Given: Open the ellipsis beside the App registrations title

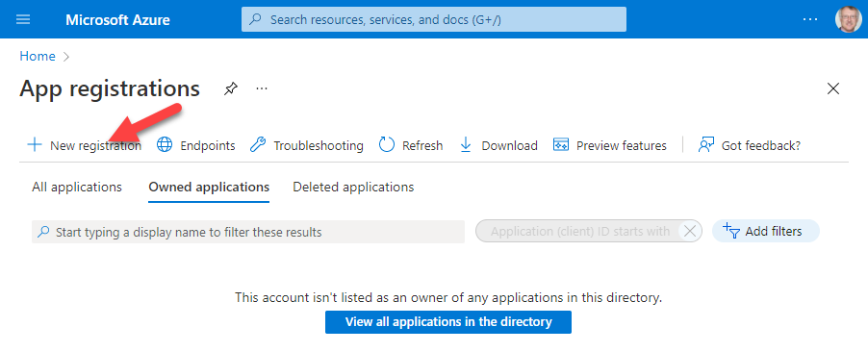Looking at the screenshot, I should tap(262, 88).
